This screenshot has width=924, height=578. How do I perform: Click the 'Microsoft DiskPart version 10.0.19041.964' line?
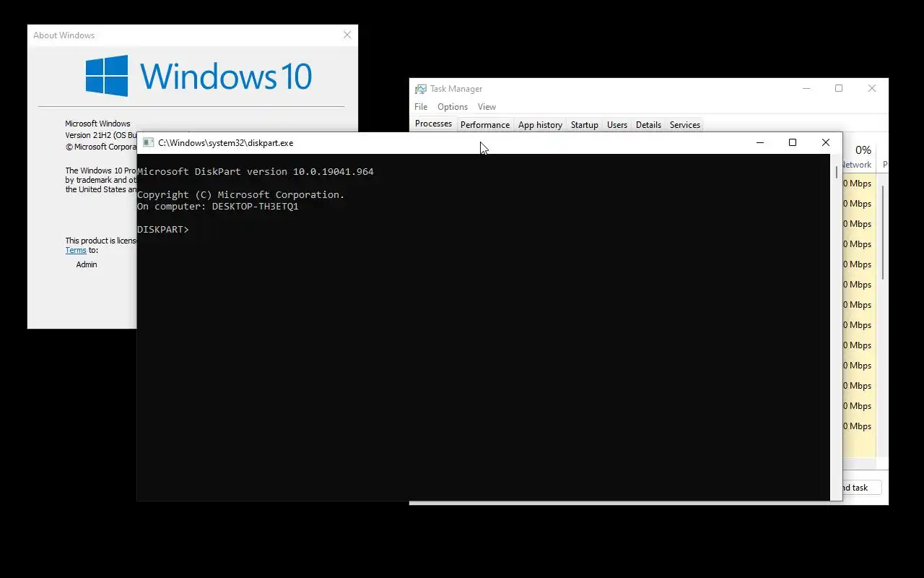pyautogui.click(x=256, y=172)
